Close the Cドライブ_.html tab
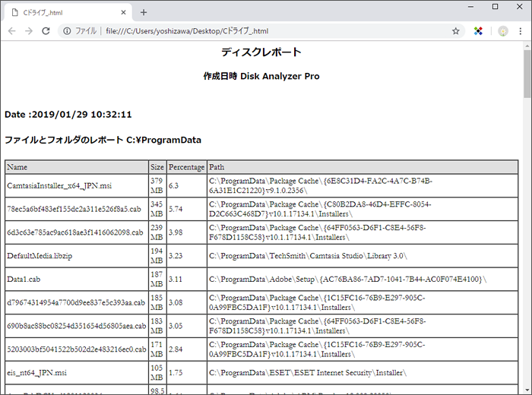The image size is (532, 395). click(123, 13)
